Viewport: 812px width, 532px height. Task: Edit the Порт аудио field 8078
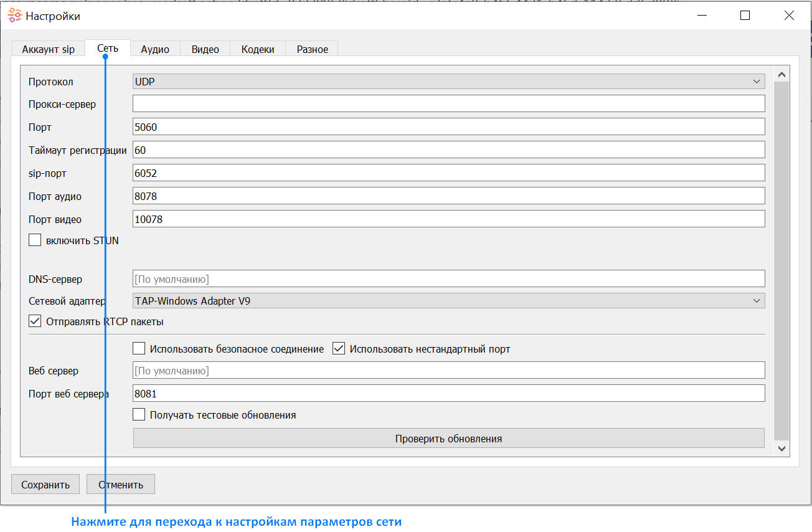click(449, 196)
